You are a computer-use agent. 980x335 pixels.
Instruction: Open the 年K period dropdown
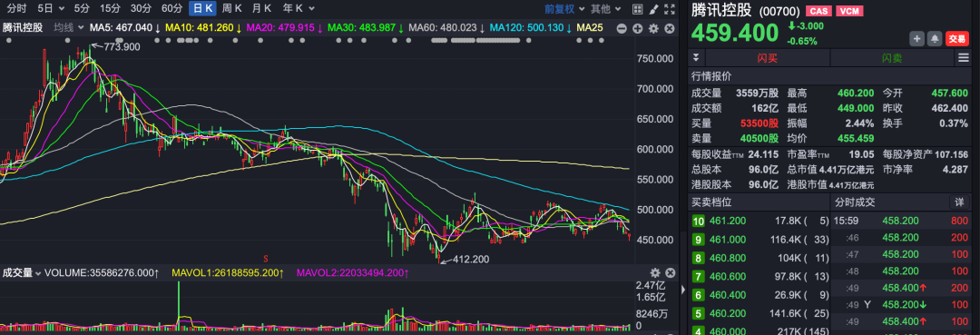point(299,9)
